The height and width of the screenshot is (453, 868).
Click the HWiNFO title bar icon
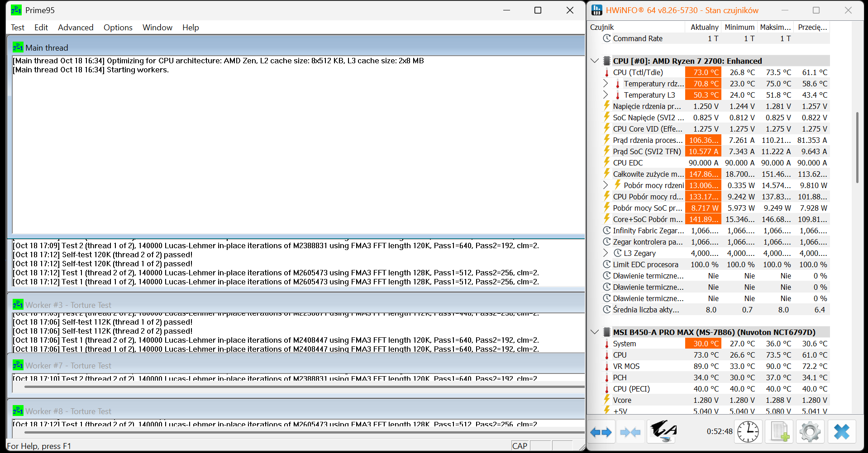[597, 10]
